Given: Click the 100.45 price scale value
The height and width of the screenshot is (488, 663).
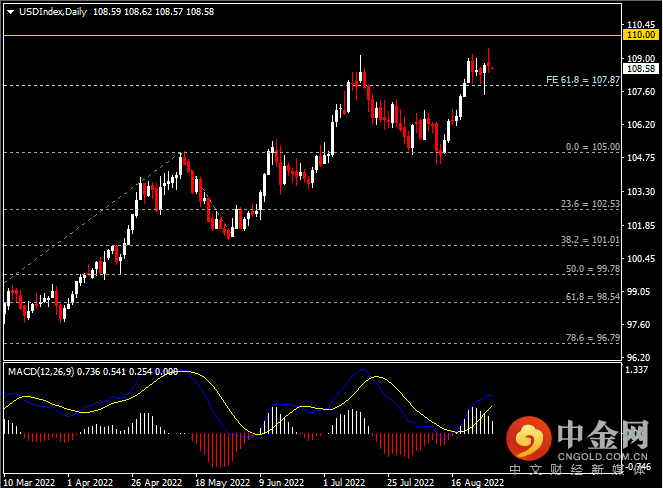Looking at the screenshot, I should (641, 258).
